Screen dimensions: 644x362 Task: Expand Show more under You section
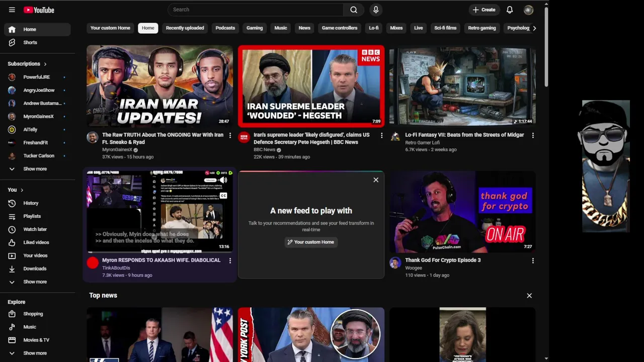[37, 282]
